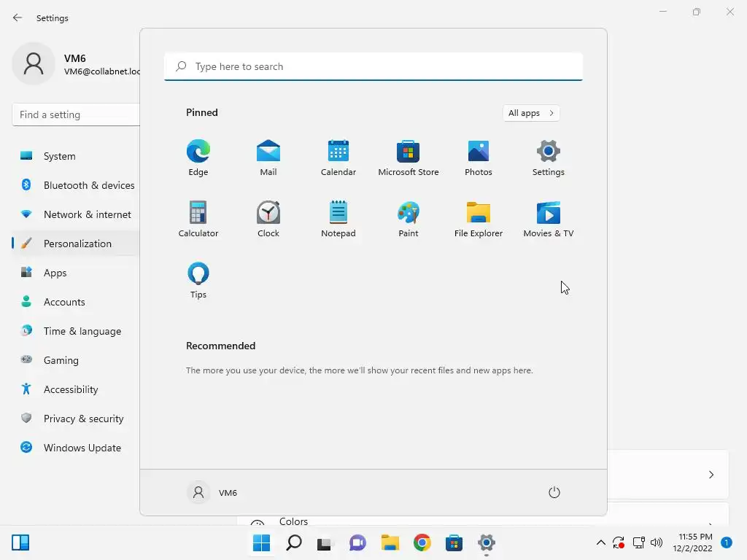Open Bluetooth & devices settings
Screen dimensions: 747x560
coord(76,185)
